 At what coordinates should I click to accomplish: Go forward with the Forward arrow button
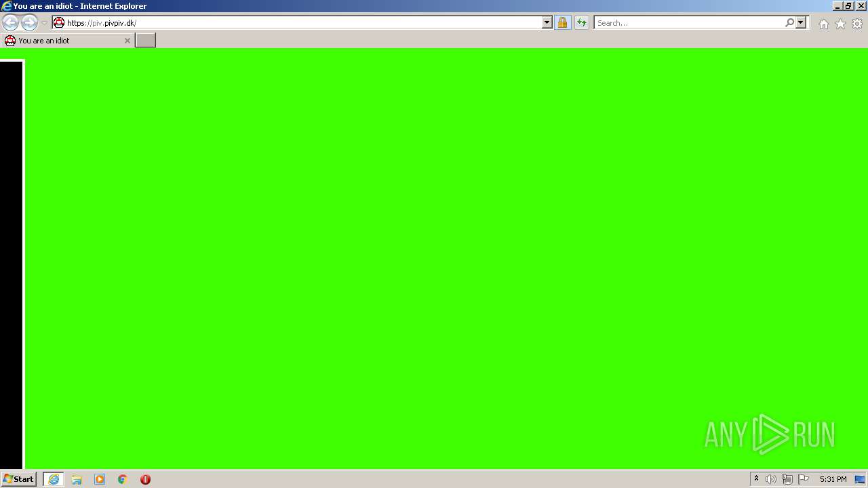pos(29,23)
